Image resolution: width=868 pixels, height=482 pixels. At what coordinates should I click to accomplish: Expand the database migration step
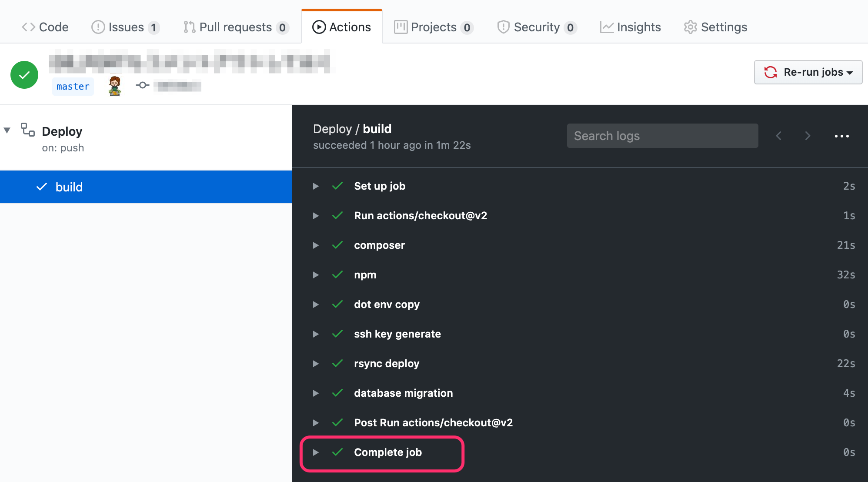316,393
